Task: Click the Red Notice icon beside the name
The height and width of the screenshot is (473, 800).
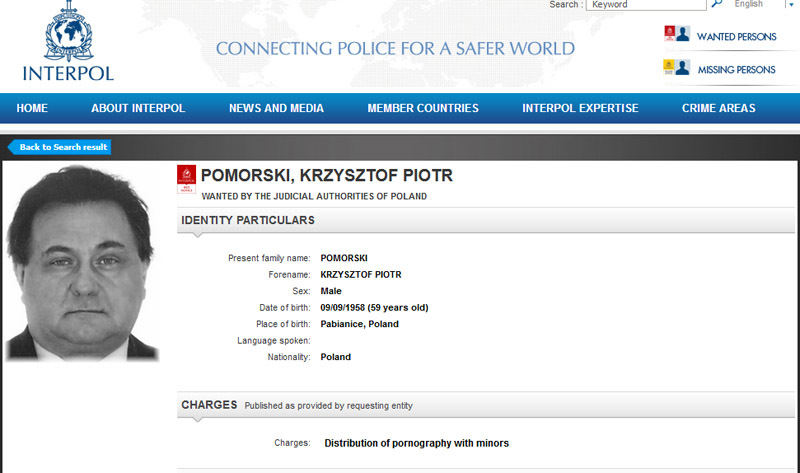Action: point(186,180)
